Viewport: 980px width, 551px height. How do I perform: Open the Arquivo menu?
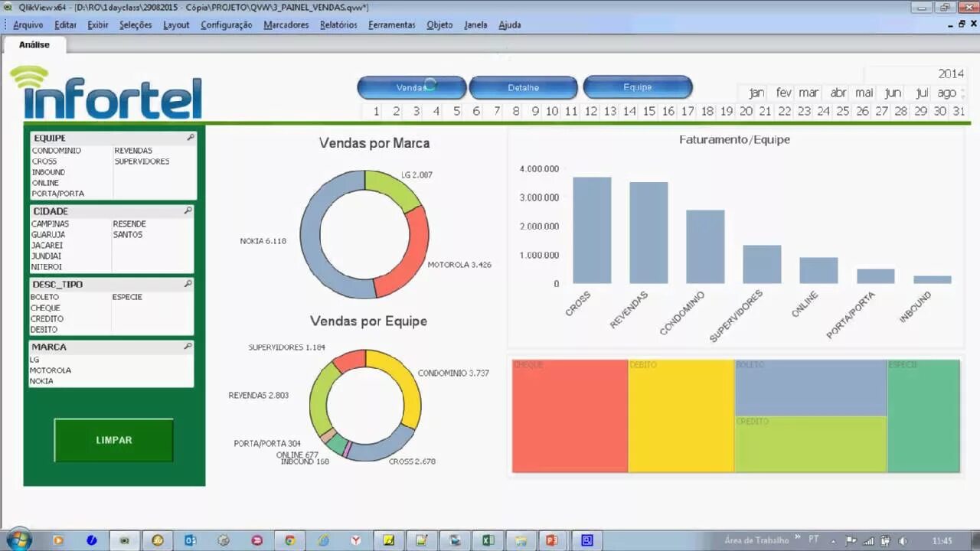click(x=28, y=24)
